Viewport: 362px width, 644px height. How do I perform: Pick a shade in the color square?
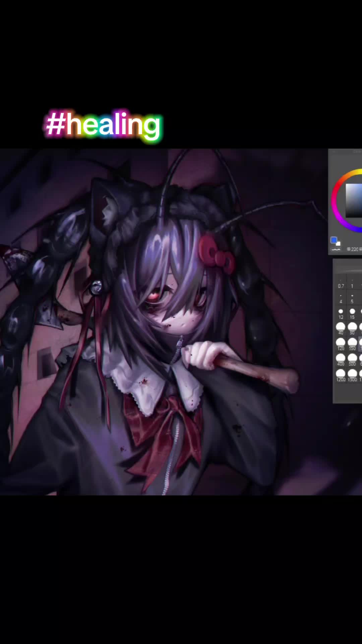(x=354, y=200)
